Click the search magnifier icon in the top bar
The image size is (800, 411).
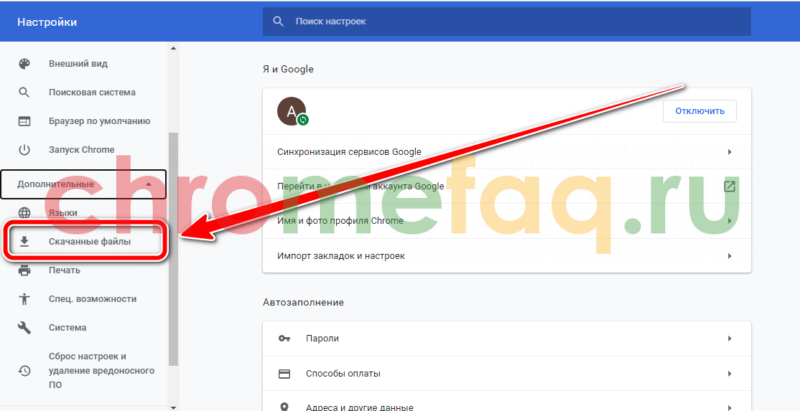click(278, 21)
